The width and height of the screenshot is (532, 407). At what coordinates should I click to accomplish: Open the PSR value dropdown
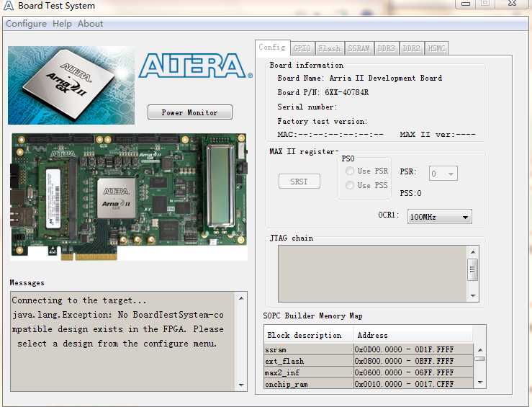[443, 174]
